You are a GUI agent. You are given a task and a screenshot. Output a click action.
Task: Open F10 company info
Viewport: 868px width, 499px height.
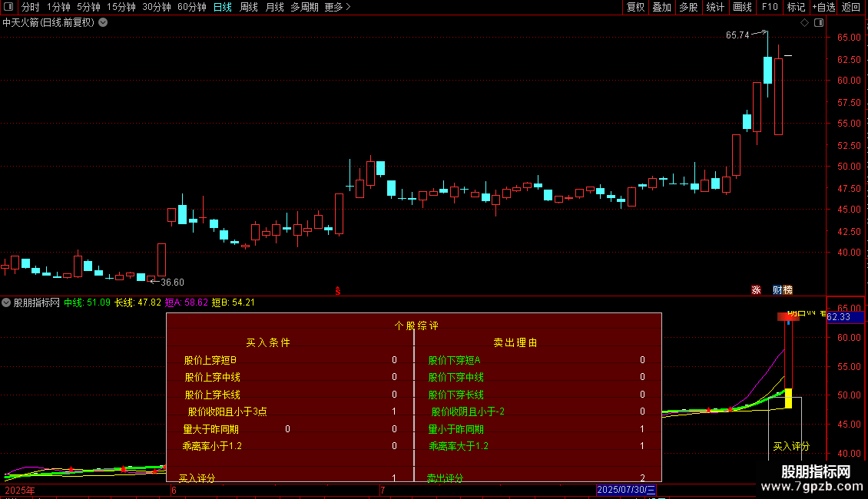[770, 7]
